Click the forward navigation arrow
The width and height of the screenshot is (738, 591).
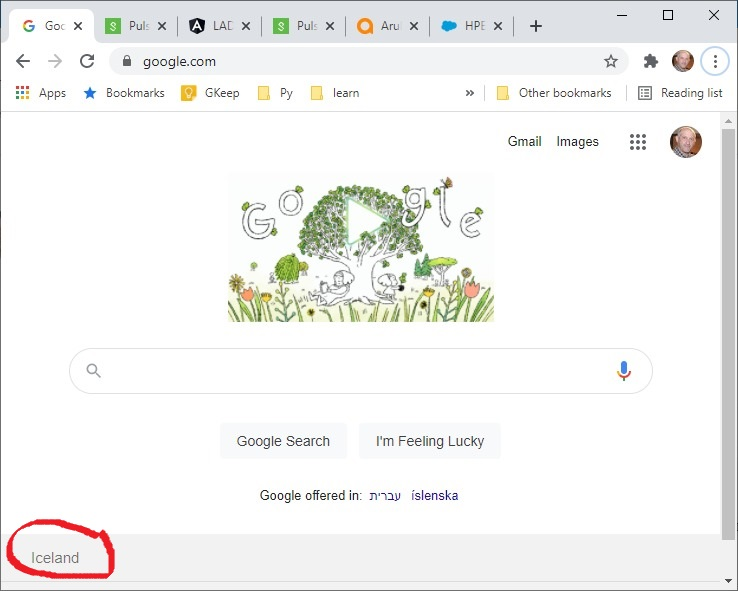(55, 61)
